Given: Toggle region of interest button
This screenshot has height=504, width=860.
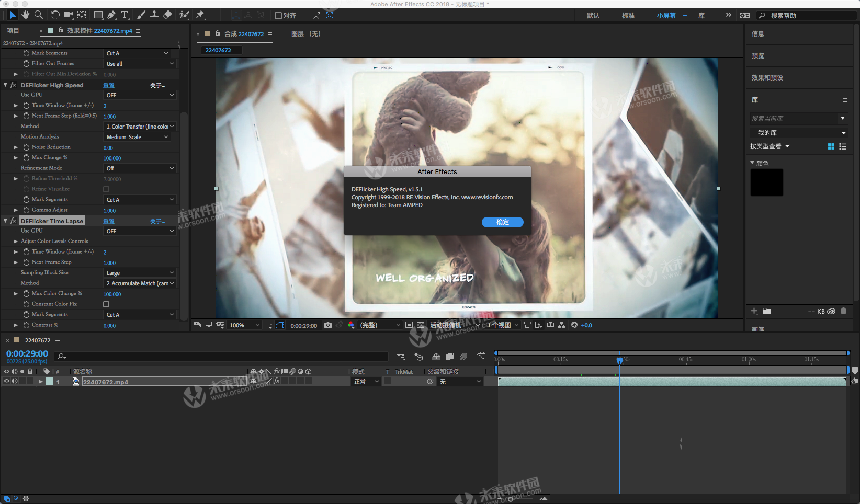Looking at the screenshot, I should tap(409, 325).
